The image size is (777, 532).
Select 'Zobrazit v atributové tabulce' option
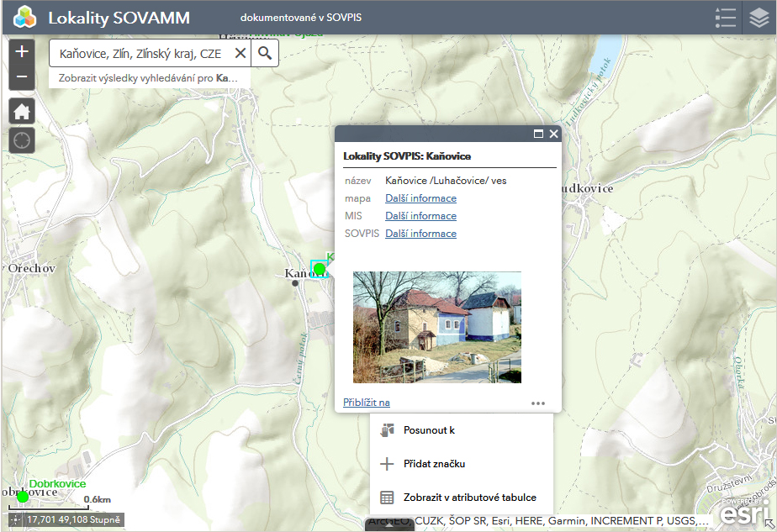469,498
